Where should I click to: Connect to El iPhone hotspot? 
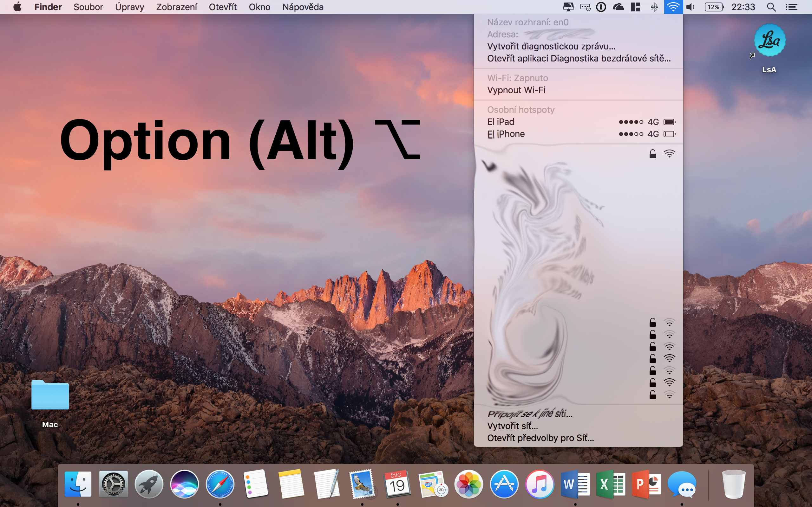coord(506,134)
